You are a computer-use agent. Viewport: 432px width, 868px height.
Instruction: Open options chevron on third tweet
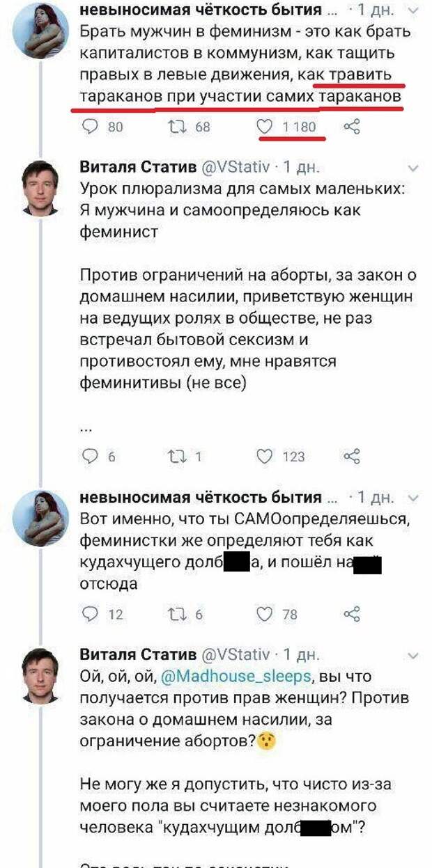tap(415, 499)
